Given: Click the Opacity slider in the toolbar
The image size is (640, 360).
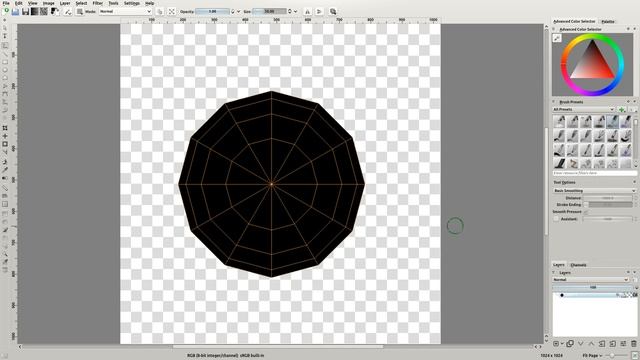Looking at the screenshot, I should [x=212, y=11].
